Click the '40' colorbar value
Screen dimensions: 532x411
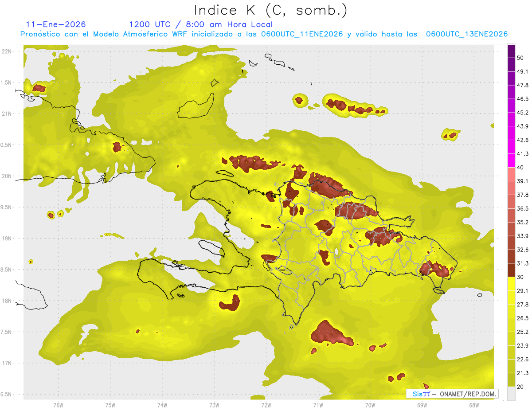tap(520, 168)
